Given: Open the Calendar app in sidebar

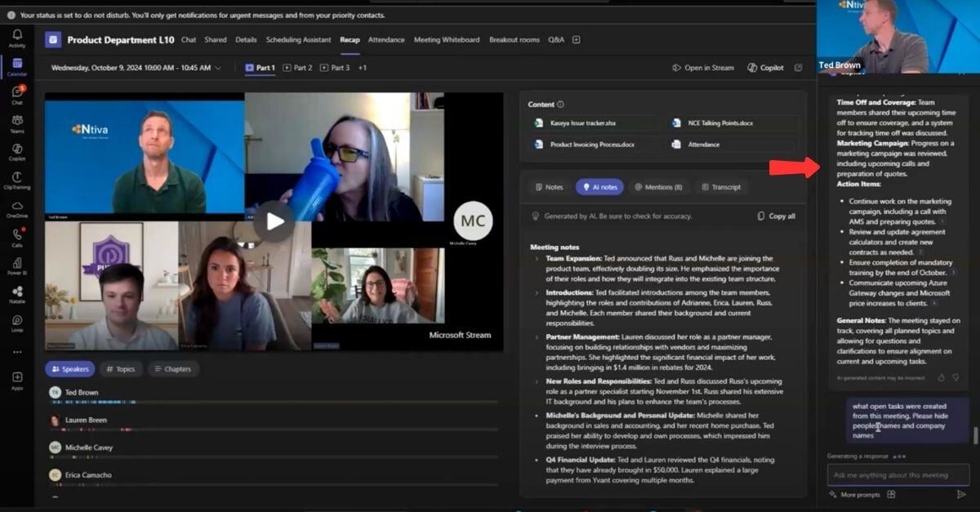Looking at the screenshot, I should coord(17,66).
